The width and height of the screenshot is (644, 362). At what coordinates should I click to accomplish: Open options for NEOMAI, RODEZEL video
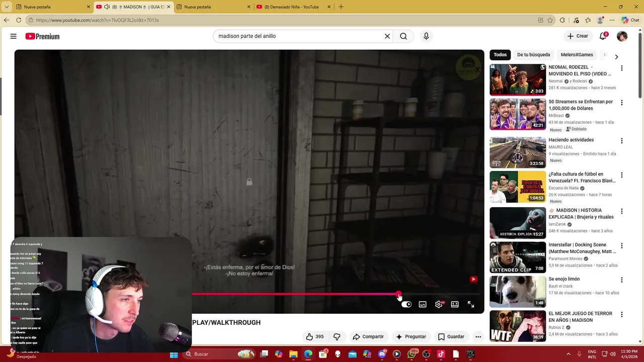[621, 68]
